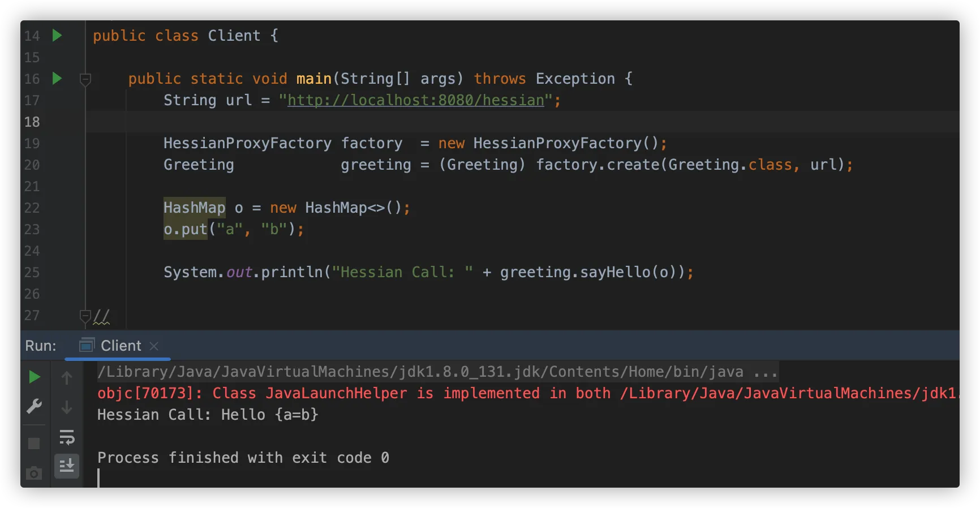This screenshot has width=980, height=508.
Task: Open the http://localhost:8080/hessian URL link
Action: 416,100
